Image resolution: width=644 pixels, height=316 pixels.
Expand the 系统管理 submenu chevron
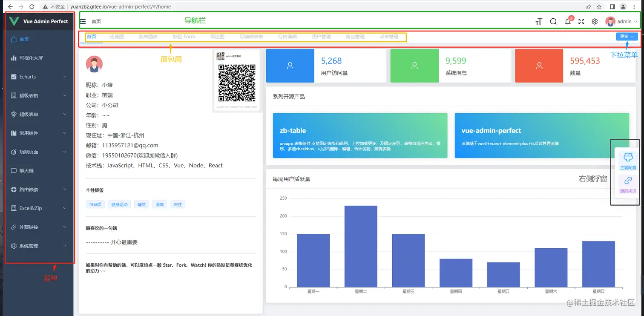pyautogui.click(x=65, y=246)
